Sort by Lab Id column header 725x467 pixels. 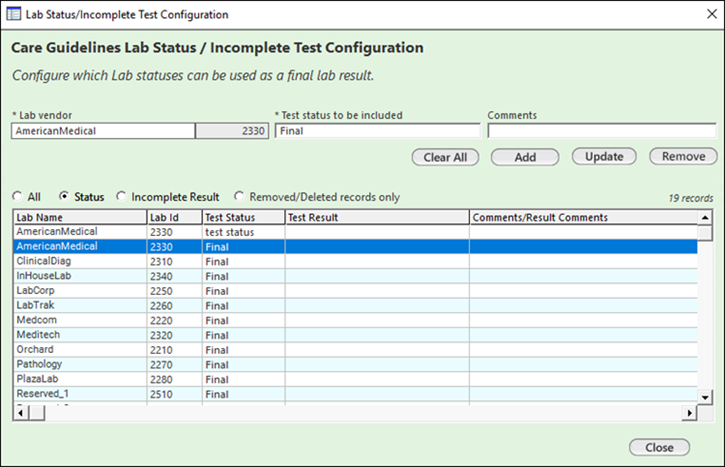click(174, 217)
